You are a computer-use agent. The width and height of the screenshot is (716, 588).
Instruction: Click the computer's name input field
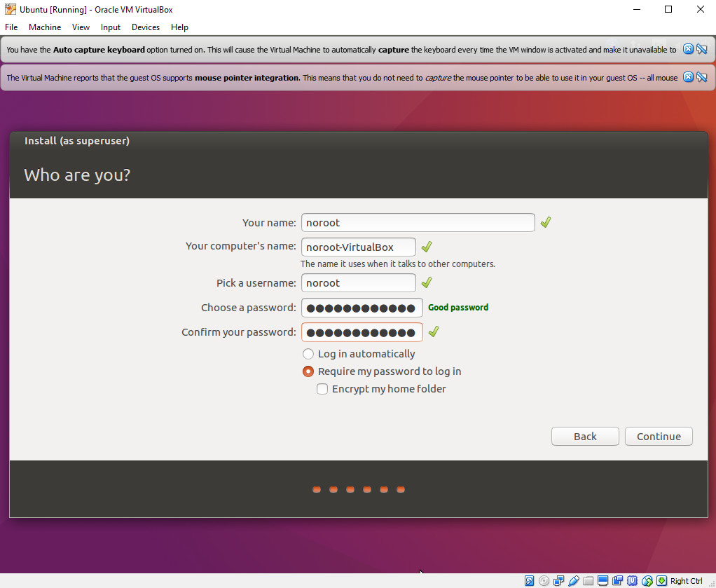point(359,247)
